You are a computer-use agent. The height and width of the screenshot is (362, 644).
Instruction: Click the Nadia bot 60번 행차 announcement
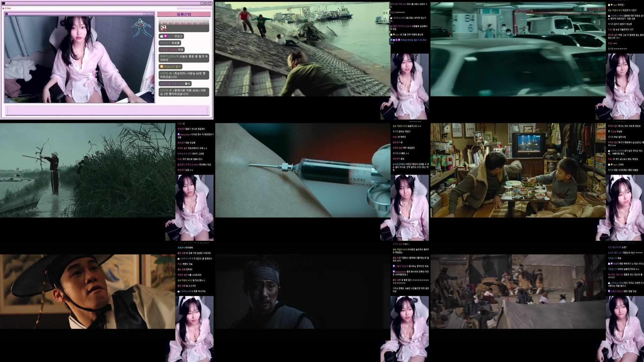184,75
